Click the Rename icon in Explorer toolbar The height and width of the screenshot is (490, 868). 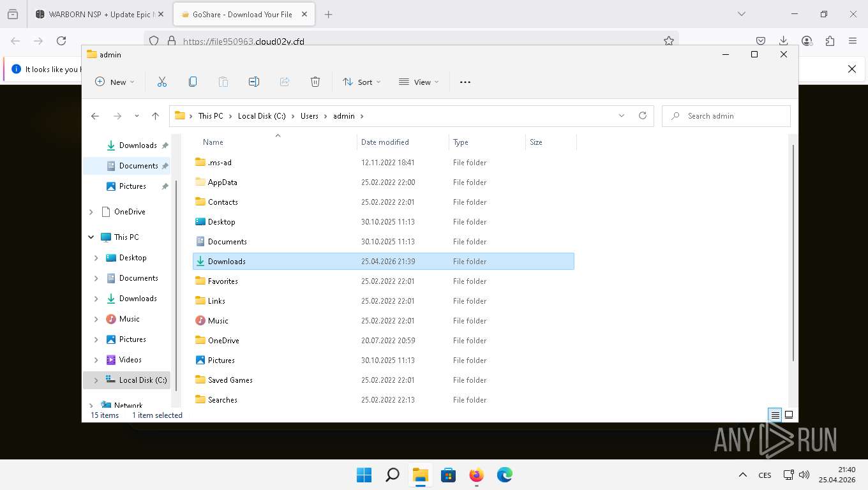254,82
